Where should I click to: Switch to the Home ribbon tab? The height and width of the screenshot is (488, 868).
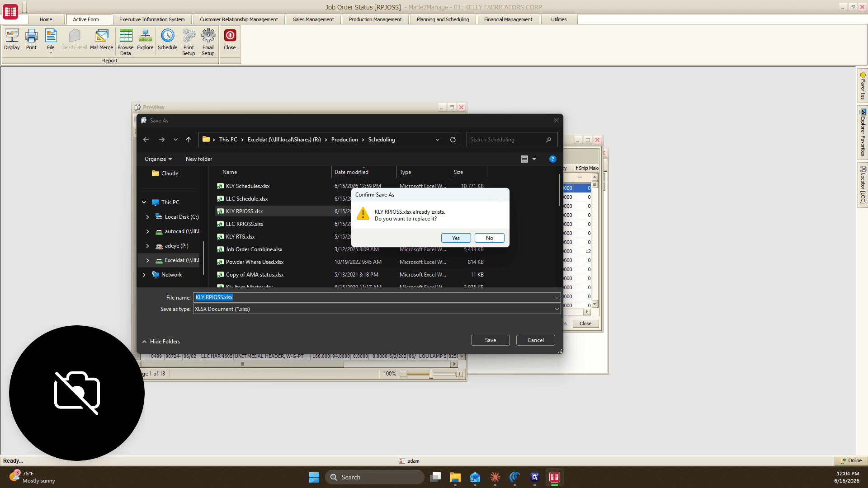[46, 19]
